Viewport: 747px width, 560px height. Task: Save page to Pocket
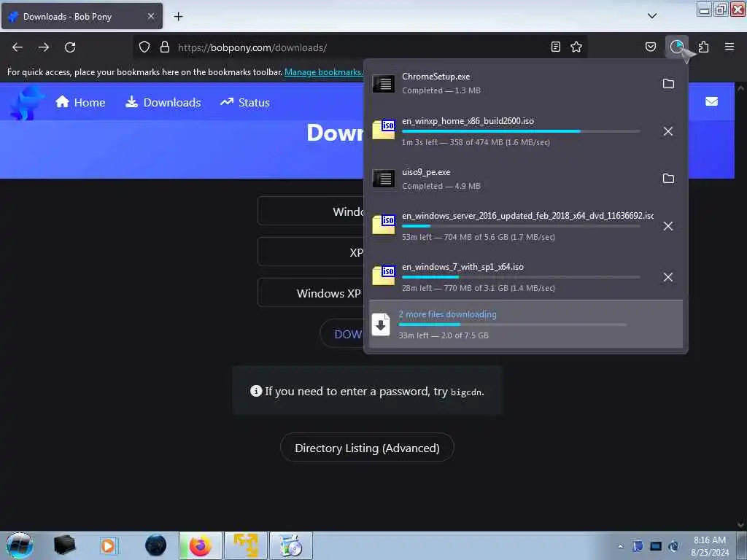tap(651, 47)
